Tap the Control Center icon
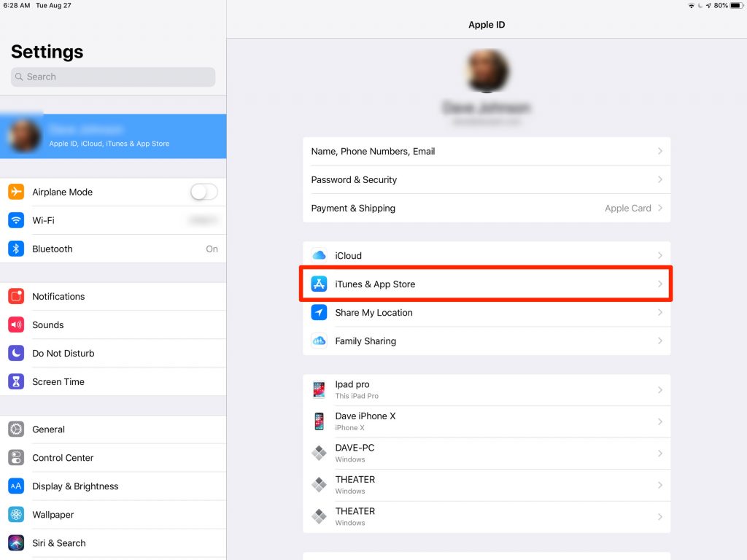 [16, 458]
